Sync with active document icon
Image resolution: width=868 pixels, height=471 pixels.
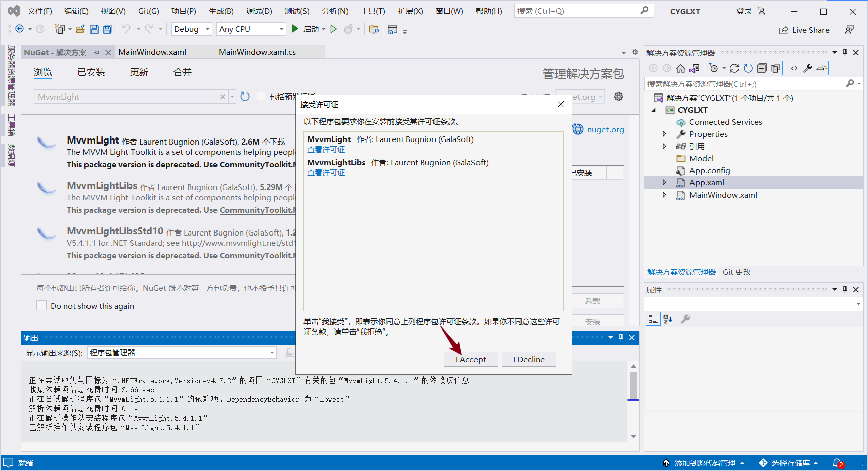click(735, 68)
